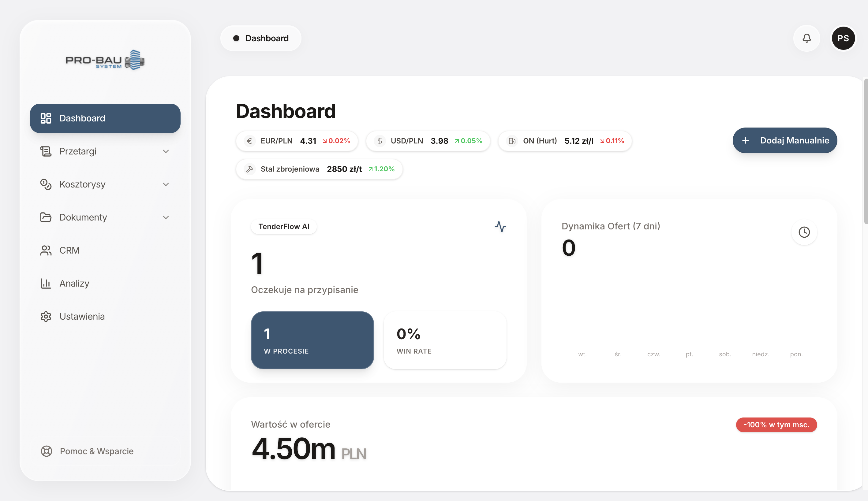868x501 pixels.
Task: Click the notification bell icon
Action: [806, 38]
